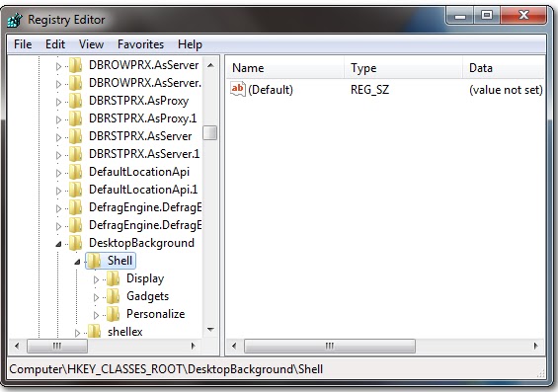Click the folder icon of DefaultLocationApi.1
This screenshot has height=392, width=558.
75,190
